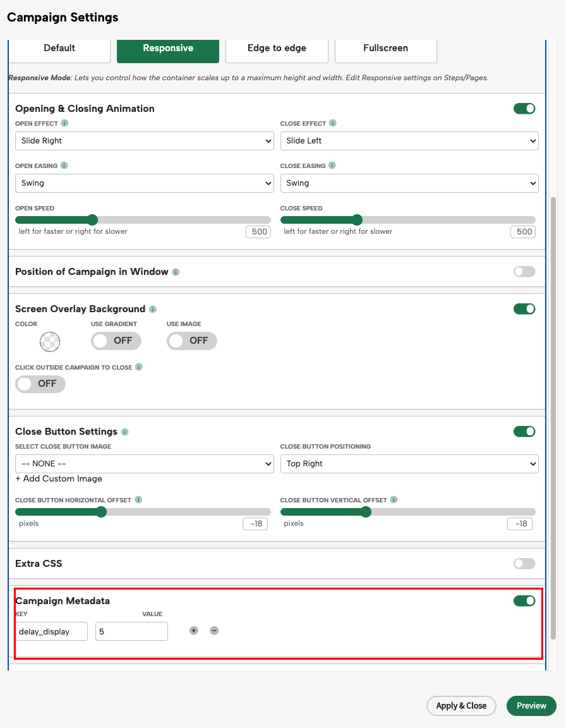The height and width of the screenshot is (728, 566).
Task: Click the + Add Custom Image link
Action: pos(59,479)
